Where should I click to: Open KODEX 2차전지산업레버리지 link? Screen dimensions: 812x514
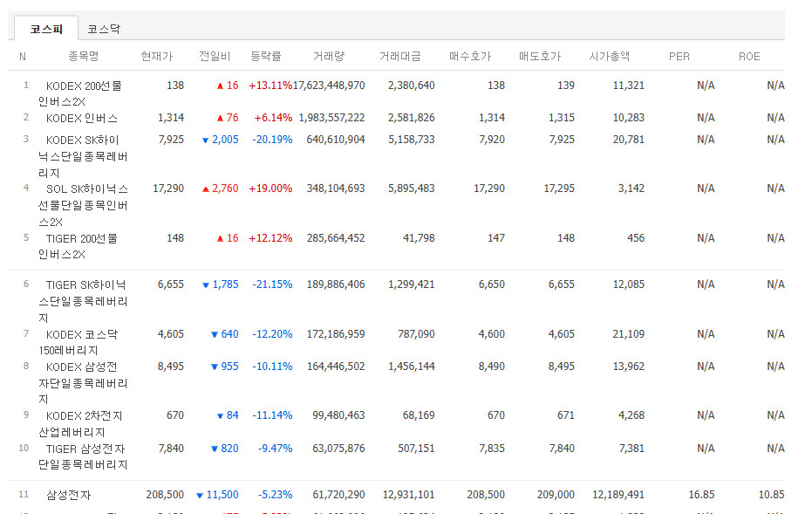(x=81, y=423)
